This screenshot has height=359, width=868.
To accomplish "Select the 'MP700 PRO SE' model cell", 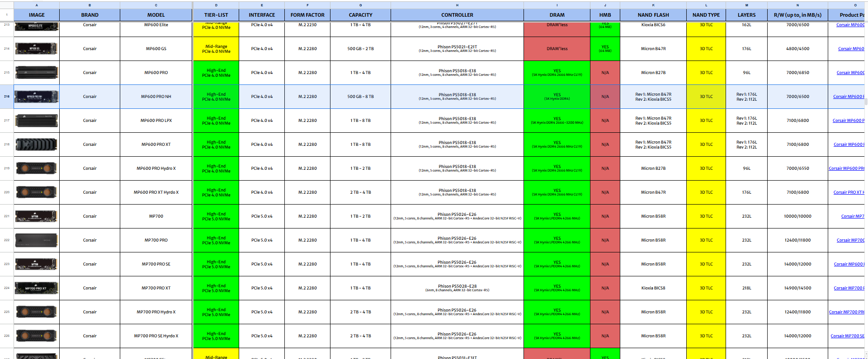I will [x=156, y=264].
